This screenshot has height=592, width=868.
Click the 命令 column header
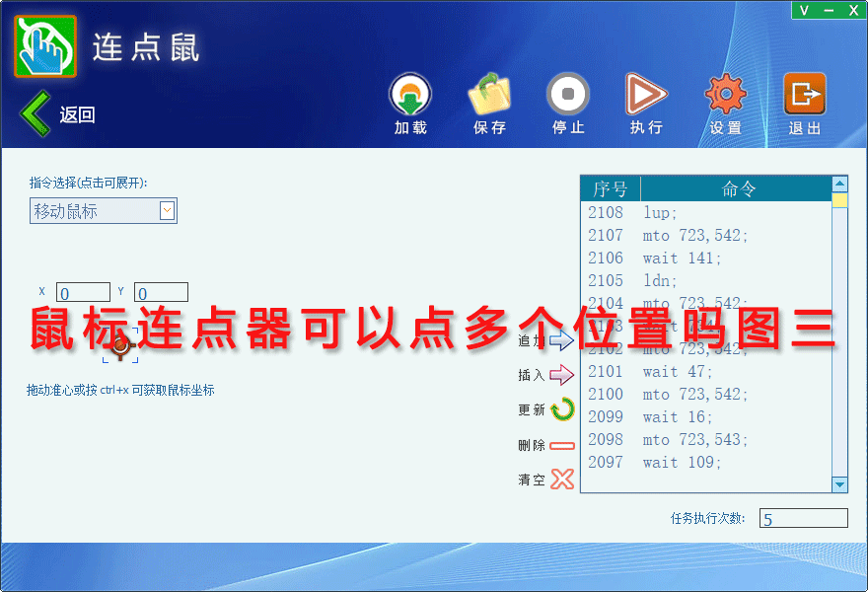tap(737, 188)
